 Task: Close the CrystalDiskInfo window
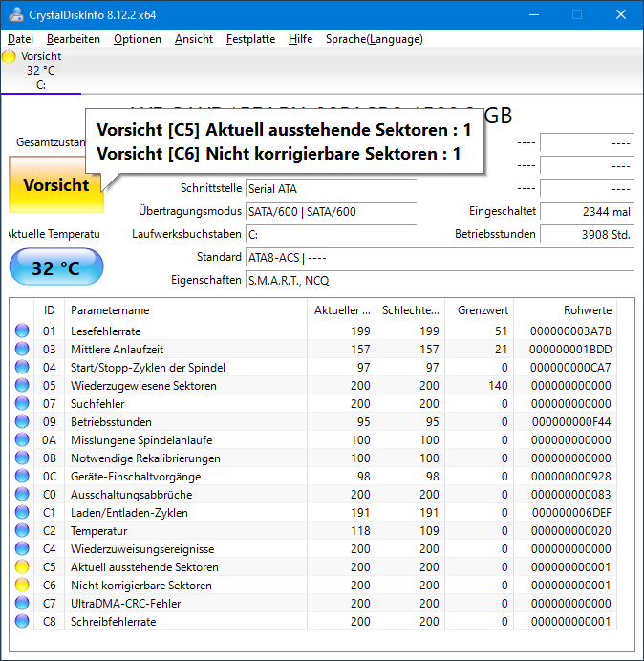click(x=621, y=14)
